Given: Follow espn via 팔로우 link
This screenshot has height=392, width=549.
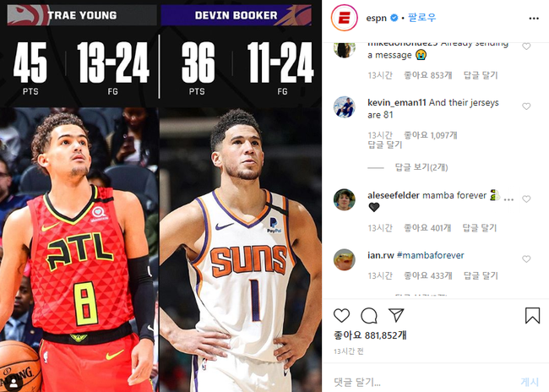Looking at the screenshot, I should (x=422, y=18).
